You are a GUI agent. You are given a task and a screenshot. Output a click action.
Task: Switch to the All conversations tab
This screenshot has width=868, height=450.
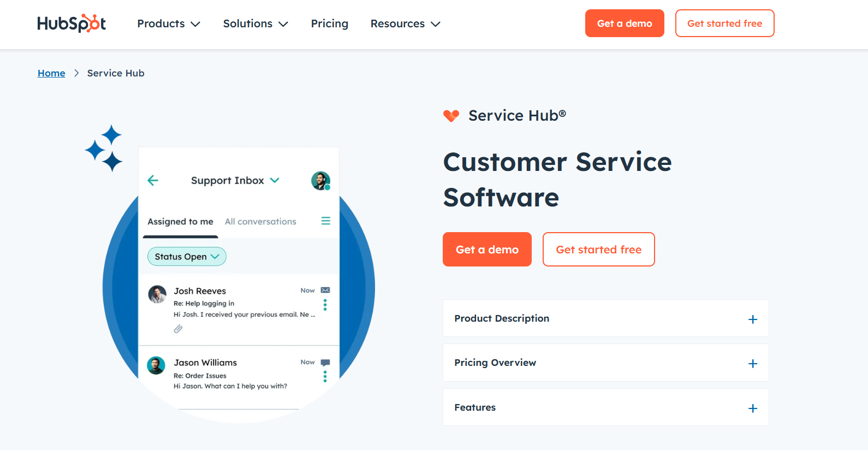[x=260, y=221]
